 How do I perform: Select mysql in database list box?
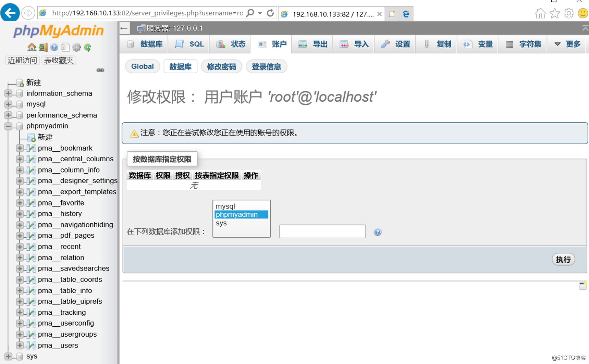pyautogui.click(x=241, y=206)
